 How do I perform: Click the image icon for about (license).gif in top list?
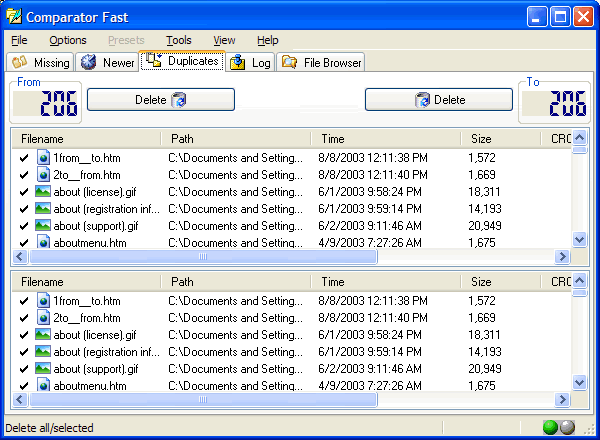point(43,192)
